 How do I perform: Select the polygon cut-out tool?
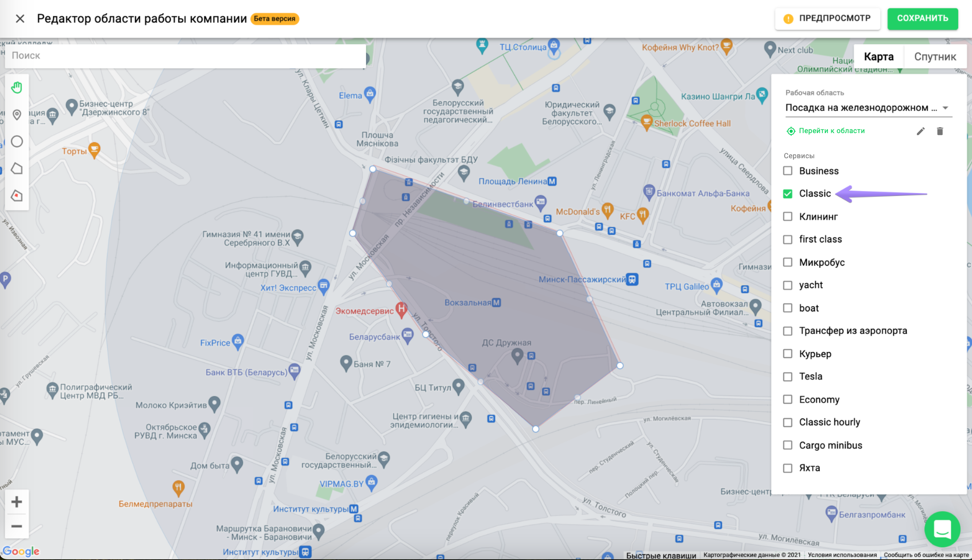(16, 195)
